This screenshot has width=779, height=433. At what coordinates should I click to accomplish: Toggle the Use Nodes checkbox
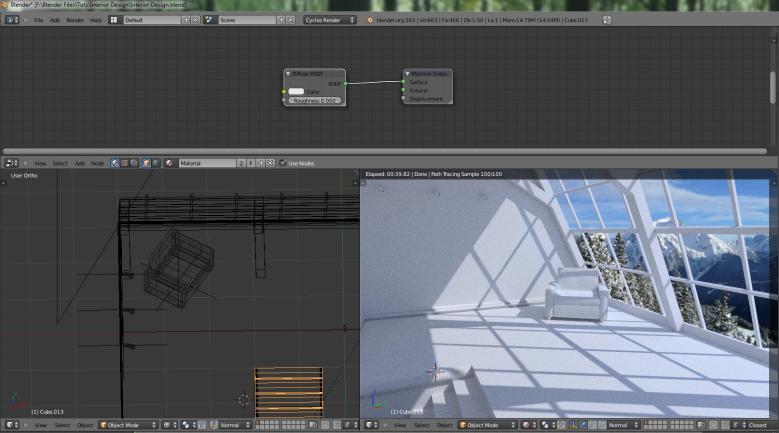[x=282, y=163]
